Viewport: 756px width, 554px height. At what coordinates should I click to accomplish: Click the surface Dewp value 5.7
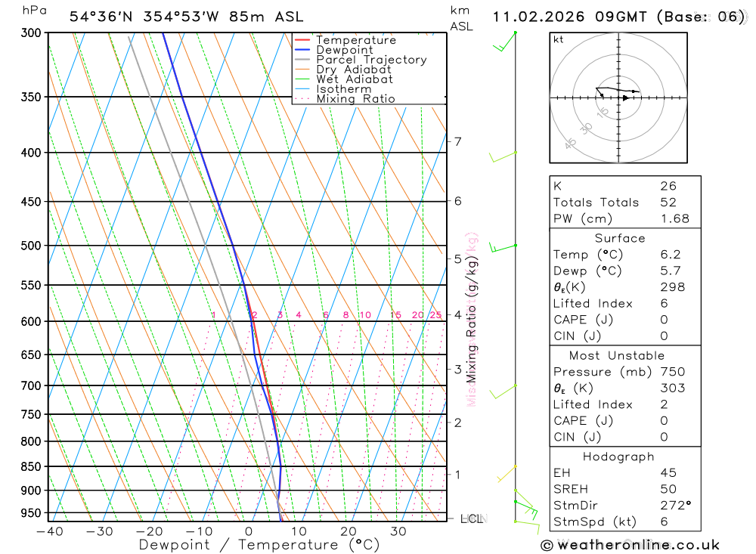click(670, 271)
